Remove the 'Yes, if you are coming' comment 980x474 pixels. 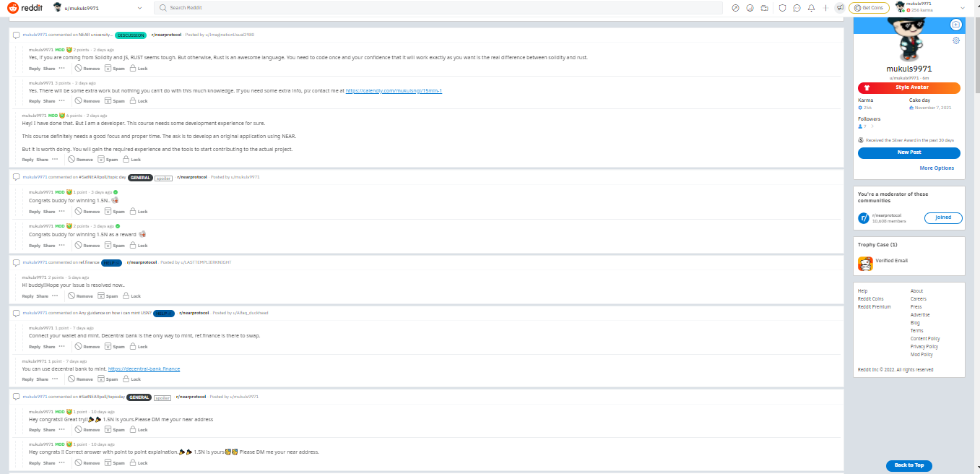[87, 69]
